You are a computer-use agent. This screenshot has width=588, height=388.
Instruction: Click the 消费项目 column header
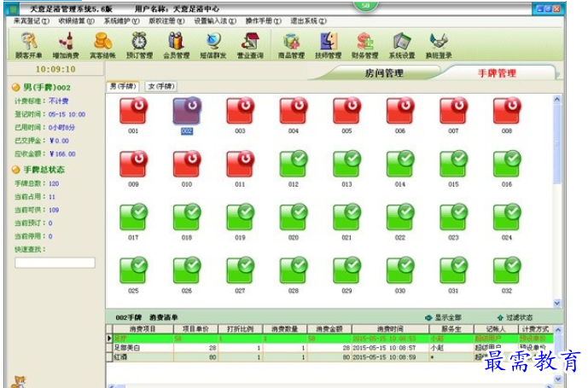(x=143, y=329)
